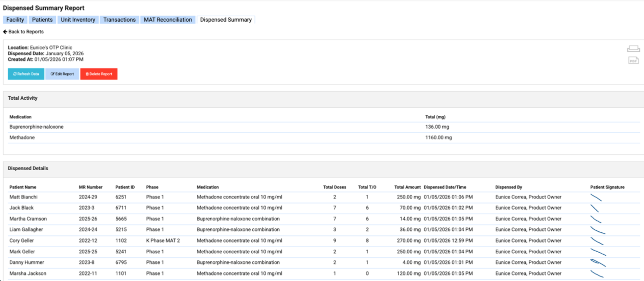Click the Patient Name column header
The width and height of the screenshot is (644, 281).
pyautogui.click(x=23, y=187)
